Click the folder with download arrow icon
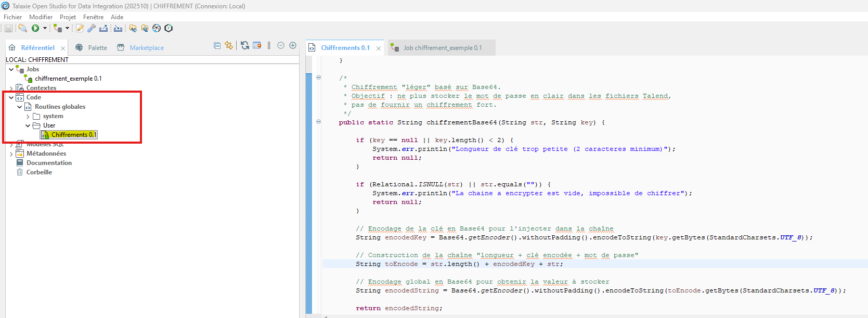 pos(133,28)
